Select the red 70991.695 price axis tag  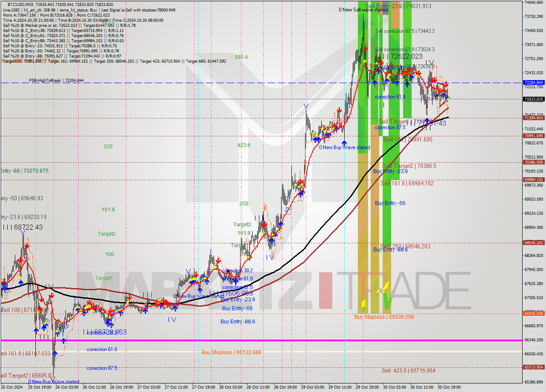pyautogui.click(x=533, y=136)
